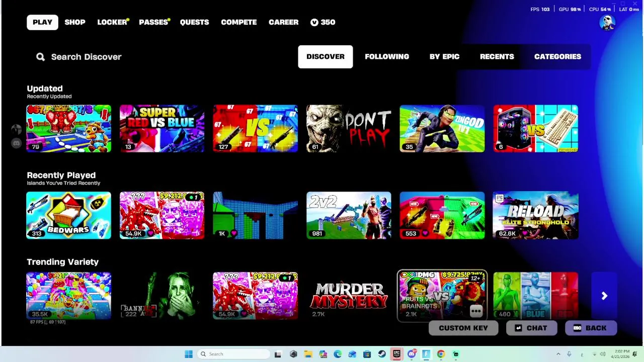Open the red vs green island 553
This screenshot has width=644, height=362.
[442, 215]
